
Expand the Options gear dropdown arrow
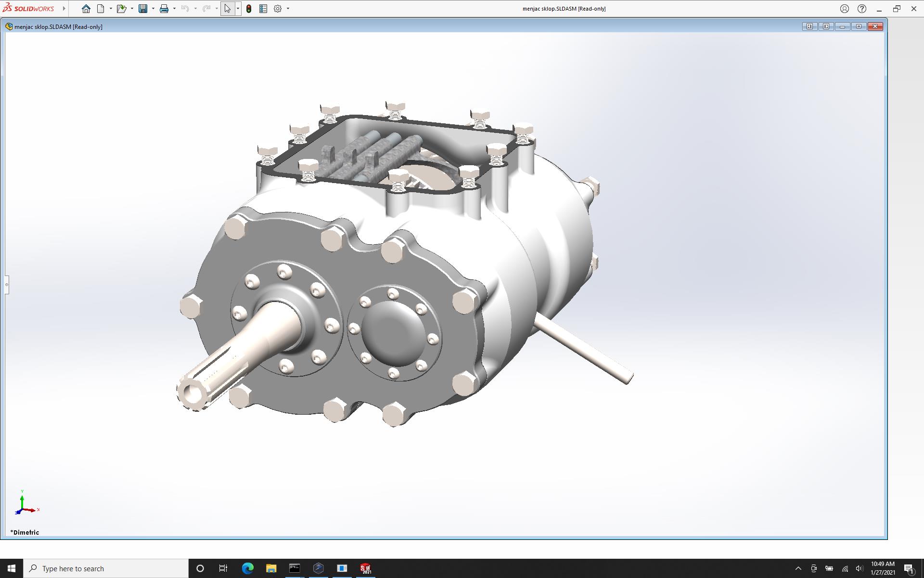tap(288, 9)
